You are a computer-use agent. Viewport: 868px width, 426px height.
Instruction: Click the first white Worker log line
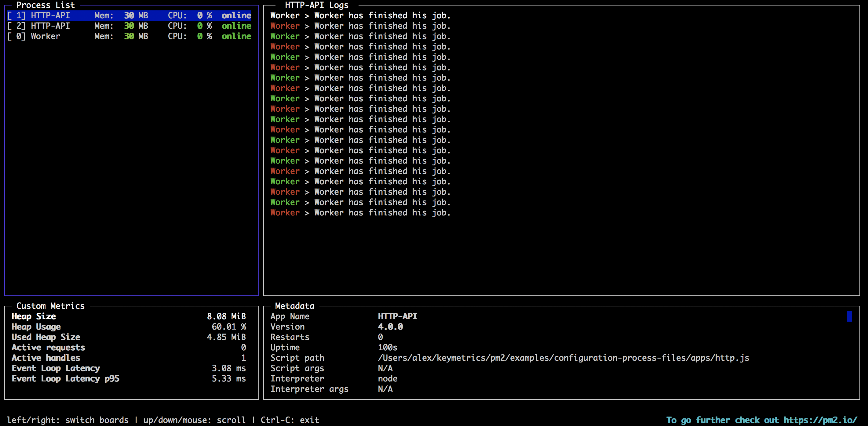pos(360,16)
